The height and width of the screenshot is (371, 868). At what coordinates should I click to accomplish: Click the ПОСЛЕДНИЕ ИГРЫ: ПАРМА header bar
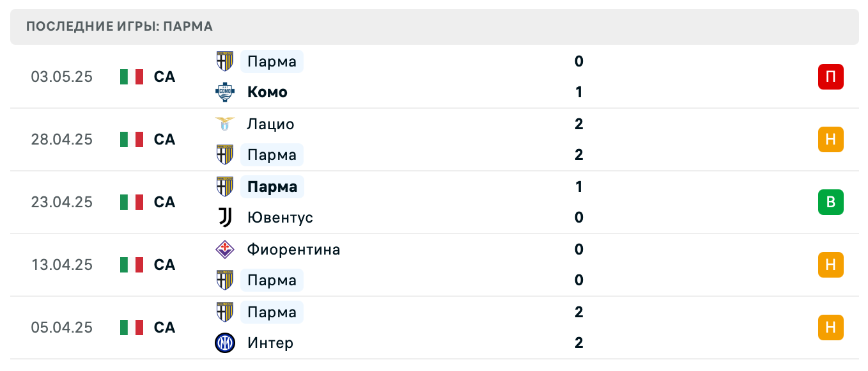(119, 27)
